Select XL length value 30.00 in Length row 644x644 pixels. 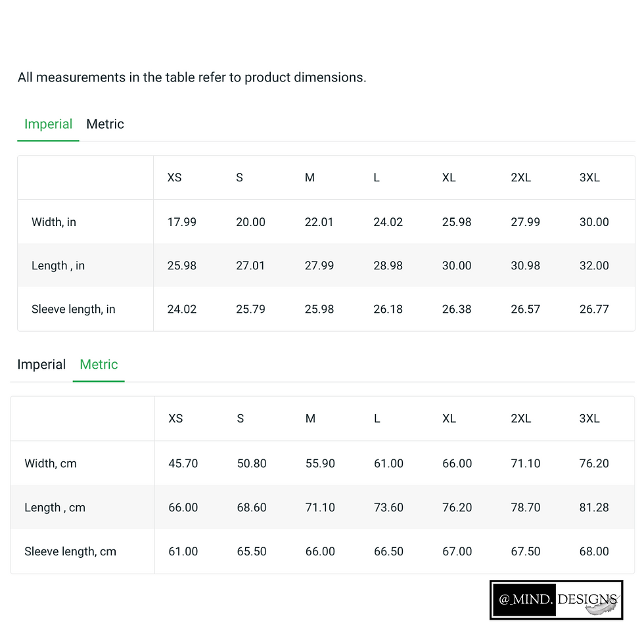click(457, 265)
